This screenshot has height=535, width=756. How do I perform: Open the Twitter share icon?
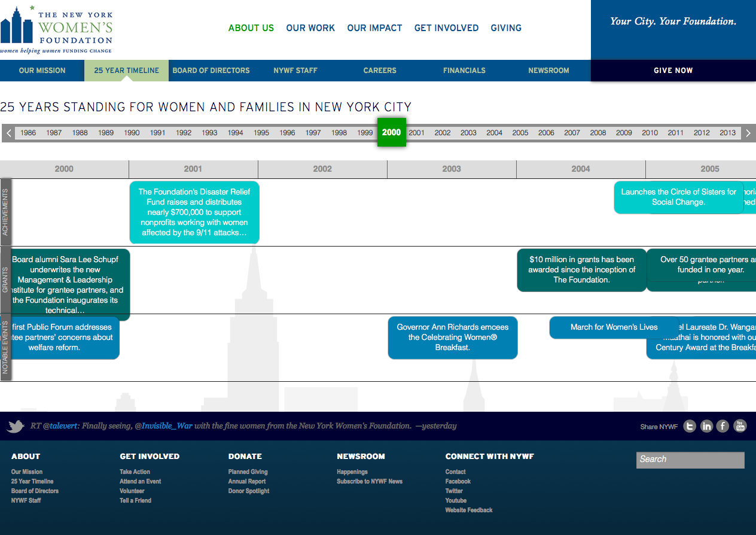(x=690, y=426)
